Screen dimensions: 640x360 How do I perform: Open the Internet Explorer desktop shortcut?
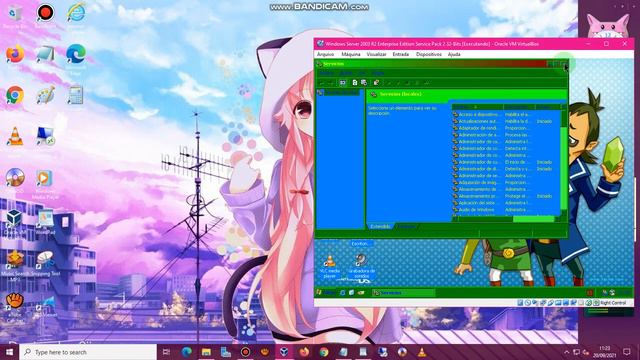pyautogui.click(x=76, y=14)
